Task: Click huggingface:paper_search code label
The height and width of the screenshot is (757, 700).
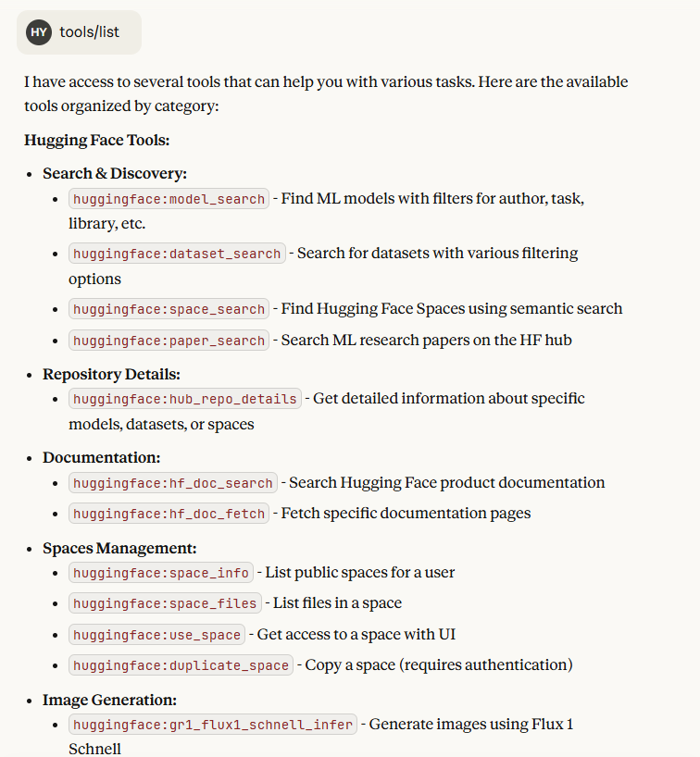Action: tap(169, 341)
